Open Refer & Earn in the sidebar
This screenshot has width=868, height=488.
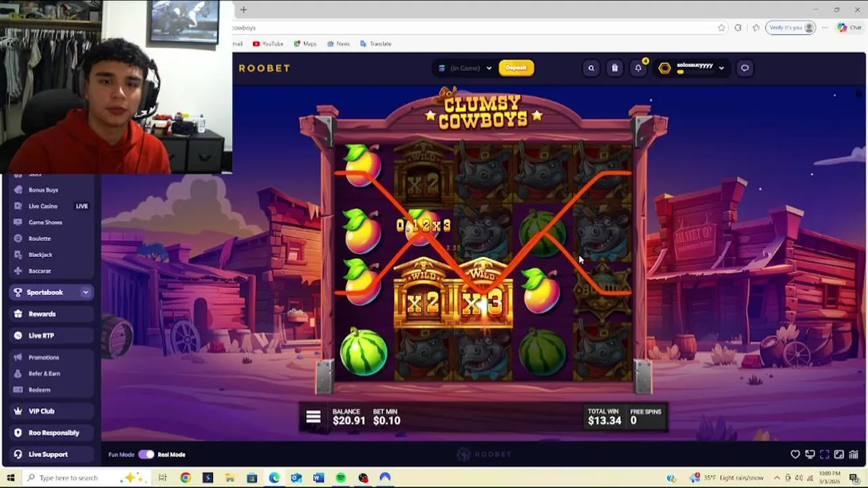[44, 373]
